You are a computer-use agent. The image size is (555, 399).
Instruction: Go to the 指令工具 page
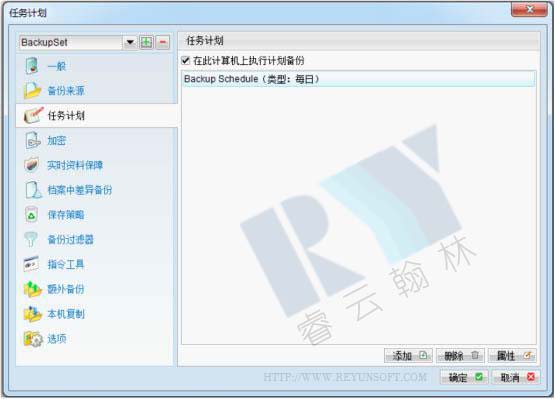(66, 264)
